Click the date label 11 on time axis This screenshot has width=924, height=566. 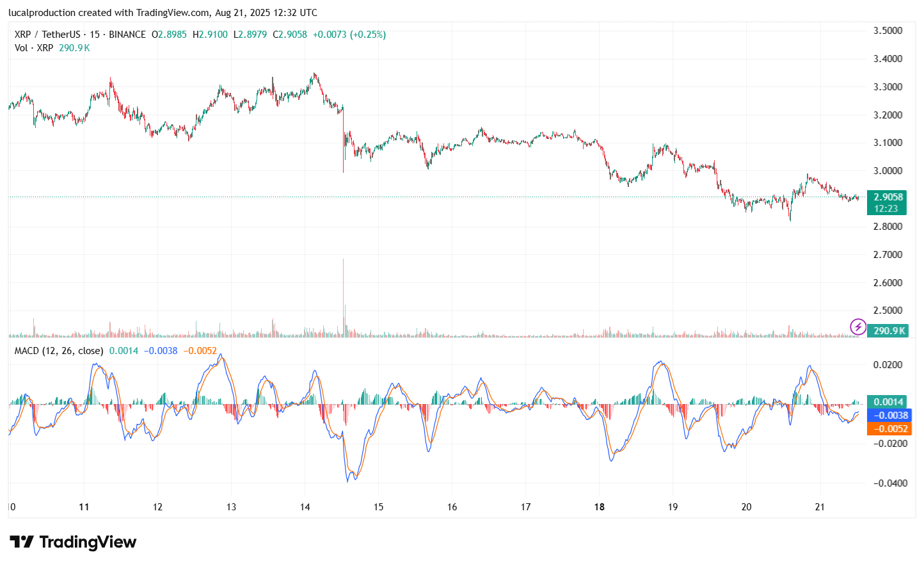click(x=84, y=507)
